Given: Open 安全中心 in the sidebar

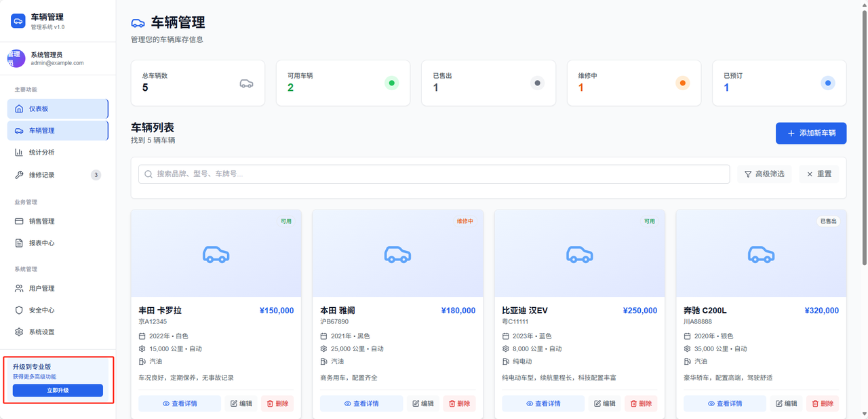Looking at the screenshot, I should (x=58, y=310).
